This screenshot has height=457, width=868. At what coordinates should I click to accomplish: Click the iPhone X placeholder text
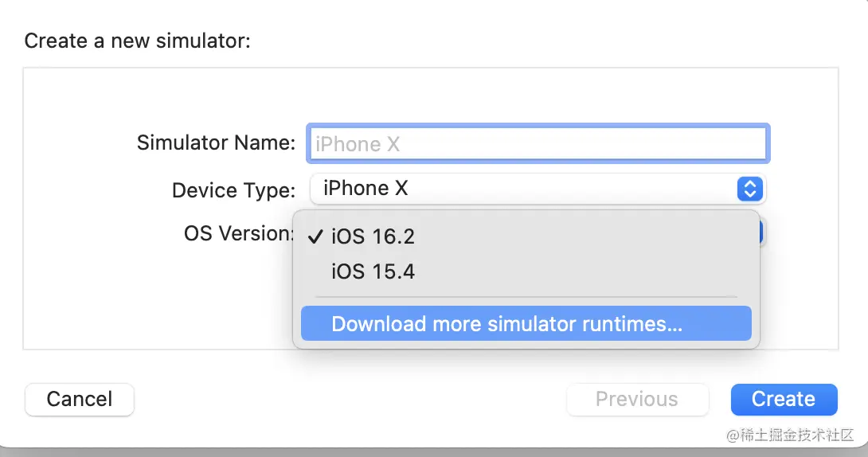(x=358, y=144)
